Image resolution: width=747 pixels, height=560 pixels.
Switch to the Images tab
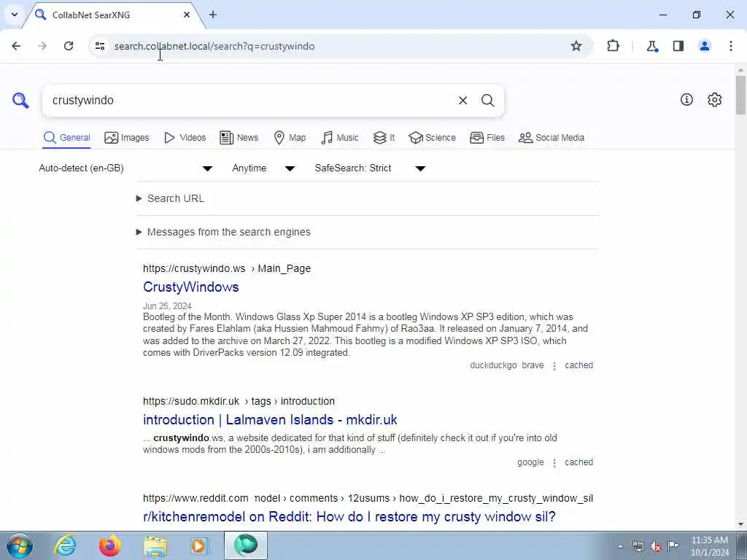click(127, 138)
